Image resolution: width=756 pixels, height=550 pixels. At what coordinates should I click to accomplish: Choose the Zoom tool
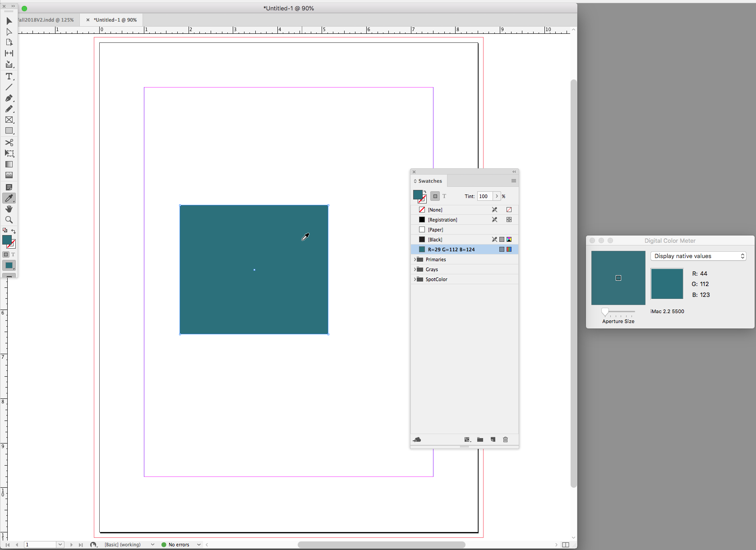click(9, 220)
